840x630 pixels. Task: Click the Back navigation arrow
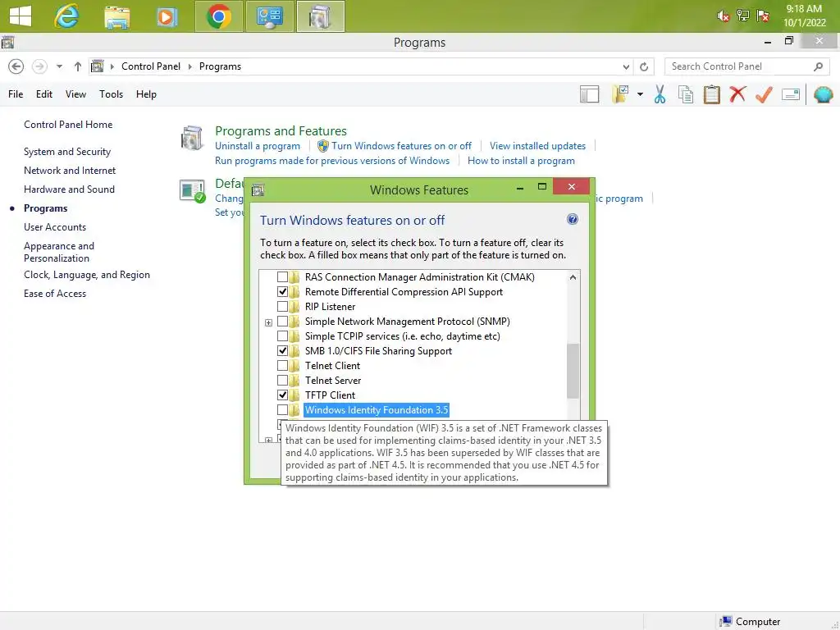pos(16,66)
